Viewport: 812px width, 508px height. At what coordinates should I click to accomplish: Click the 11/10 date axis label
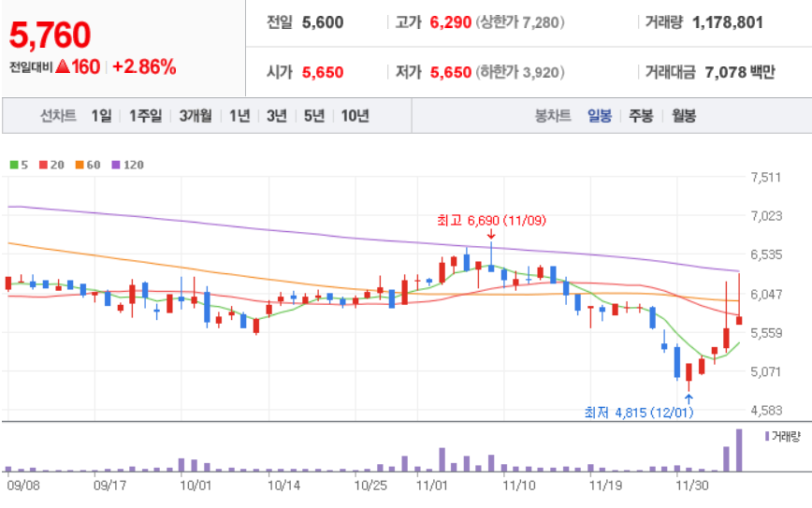(x=519, y=486)
